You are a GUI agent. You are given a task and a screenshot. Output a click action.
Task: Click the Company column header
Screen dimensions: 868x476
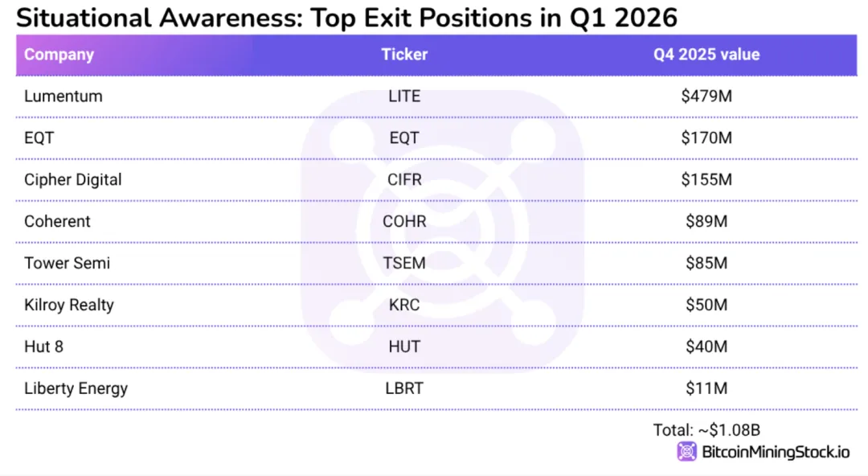click(x=59, y=55)
